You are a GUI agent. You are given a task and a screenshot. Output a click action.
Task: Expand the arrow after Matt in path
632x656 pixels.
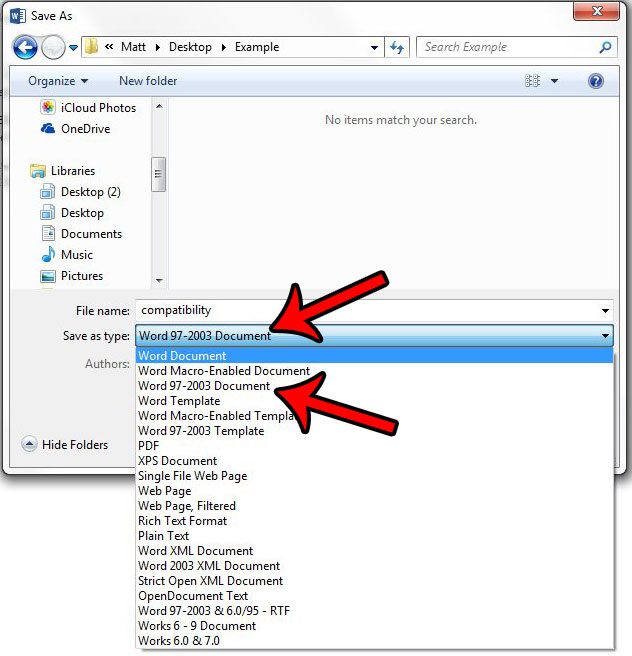click(x=158, y=47)
